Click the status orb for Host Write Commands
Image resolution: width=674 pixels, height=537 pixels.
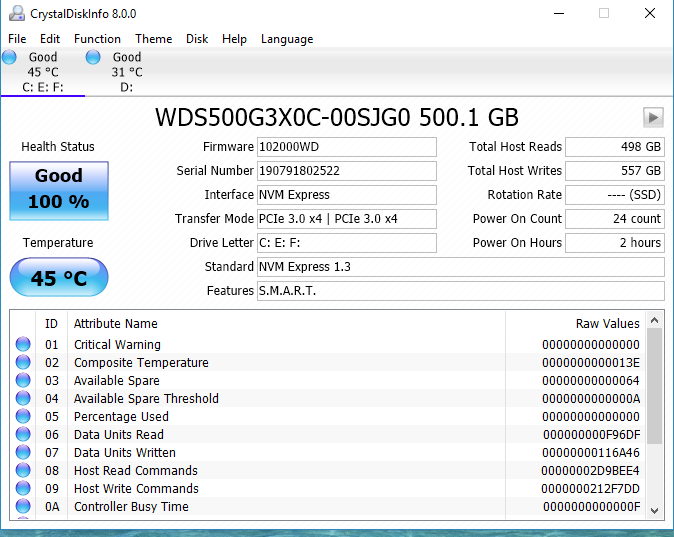23,488
